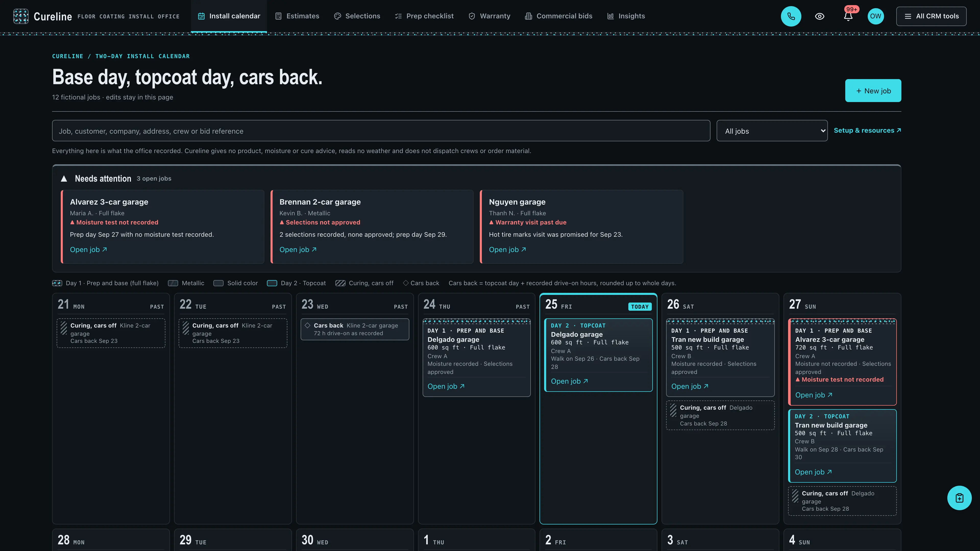The image size is (980, 551).
Task: Click the floating clipboard button
Action: tap(959, 498)
